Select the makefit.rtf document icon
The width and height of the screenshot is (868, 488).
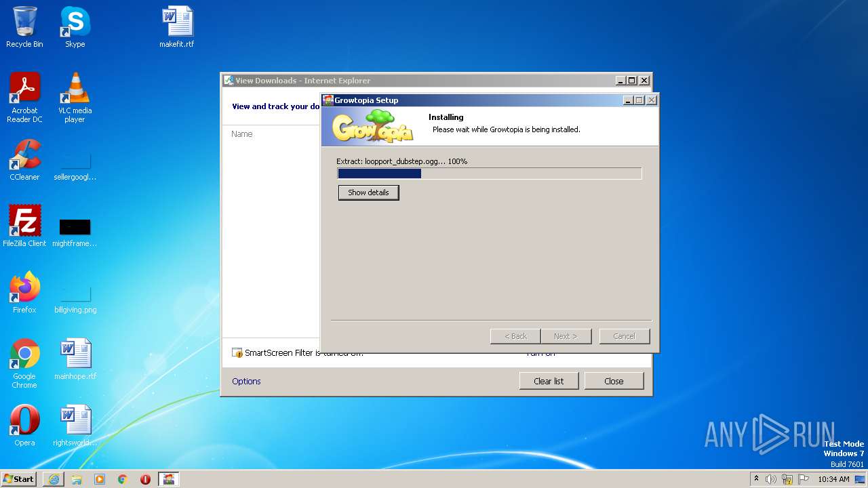176,27
